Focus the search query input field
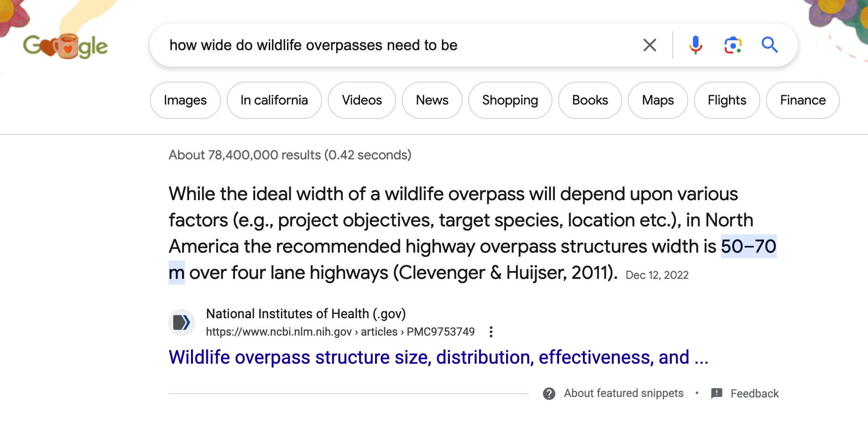 pyautogui.click(x=398, y=45)
